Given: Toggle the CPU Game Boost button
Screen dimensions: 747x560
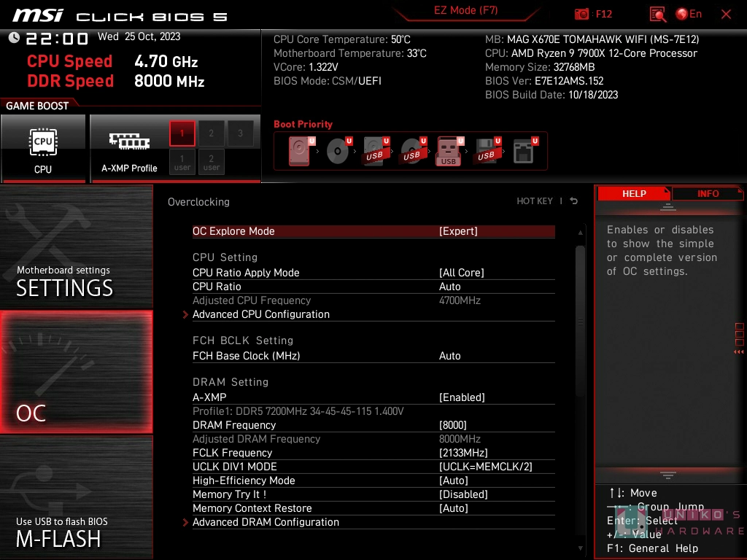Looking at the screenshot, I should [x=43, y=149].
